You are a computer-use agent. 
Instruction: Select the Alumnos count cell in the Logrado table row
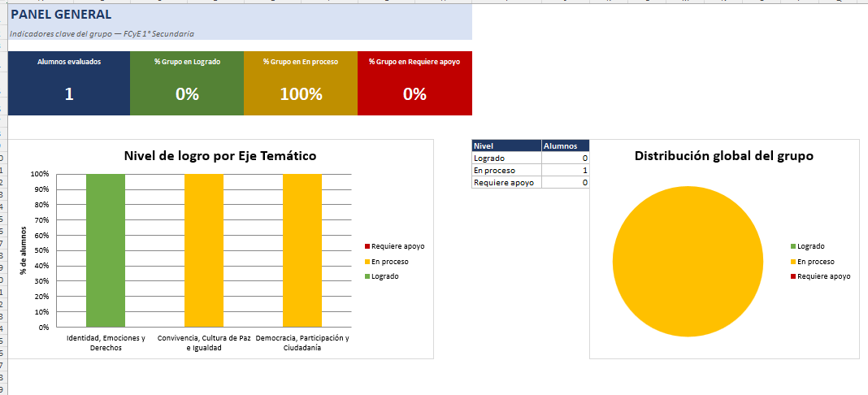coord(565,158)
